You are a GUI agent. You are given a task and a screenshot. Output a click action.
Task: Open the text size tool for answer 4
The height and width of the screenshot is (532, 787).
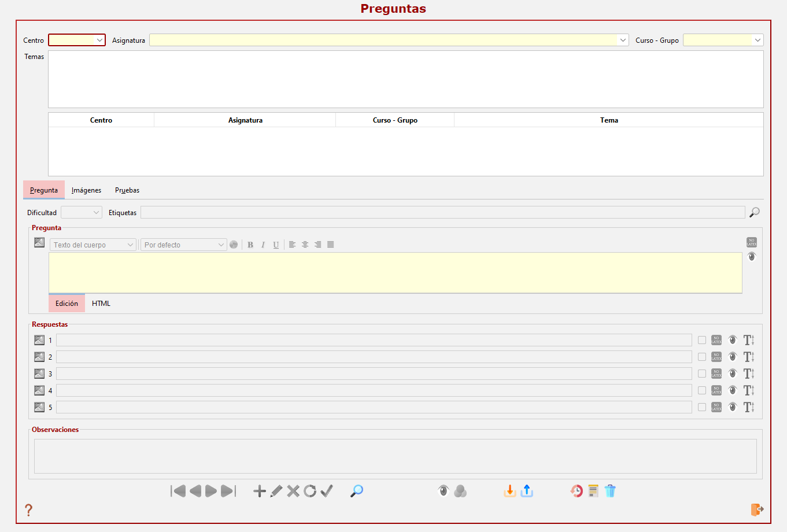point(749,390)
